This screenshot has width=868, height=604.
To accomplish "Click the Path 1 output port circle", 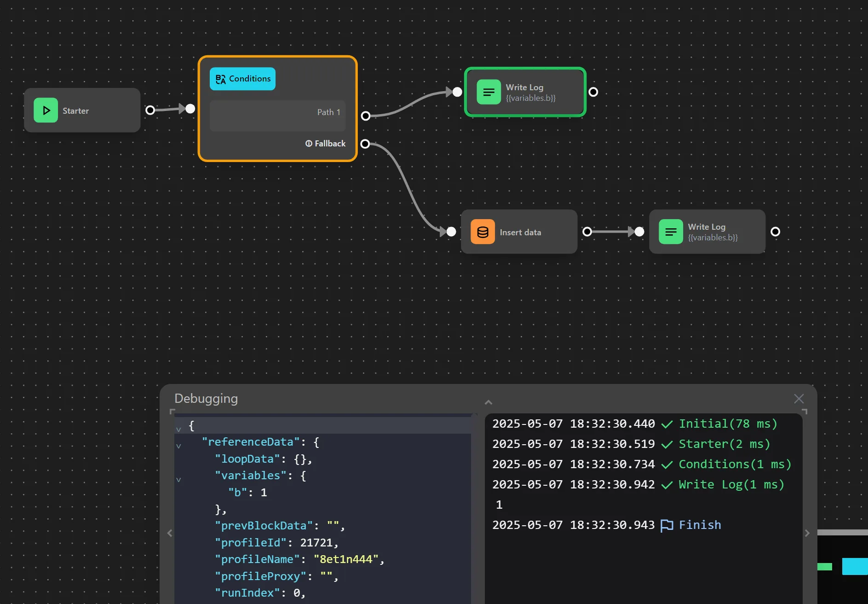I will [x=366, y=116].
